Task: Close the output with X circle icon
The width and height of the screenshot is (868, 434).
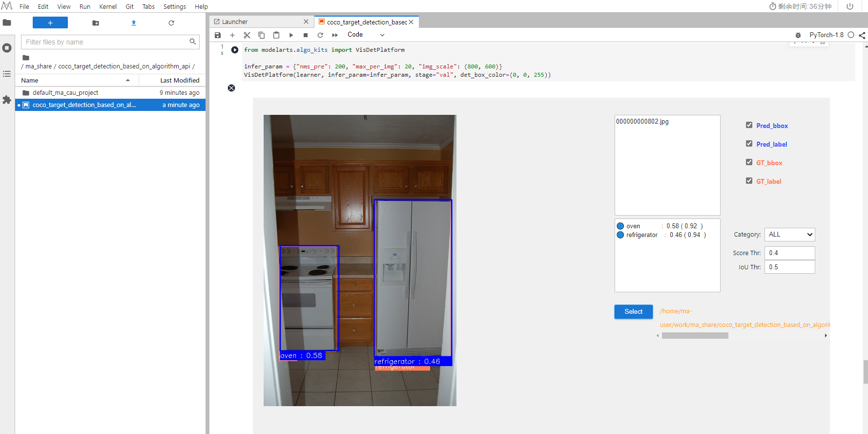Action: coord(231,88)
